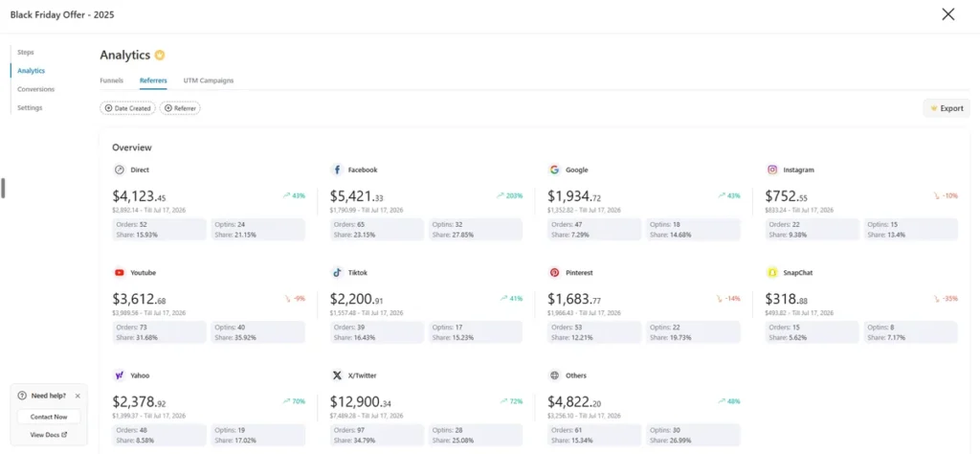The width and height of the screenshot is (980, 454).
Task: Click the X/Twitter 72% upward trend arrow
Action: 503,401
